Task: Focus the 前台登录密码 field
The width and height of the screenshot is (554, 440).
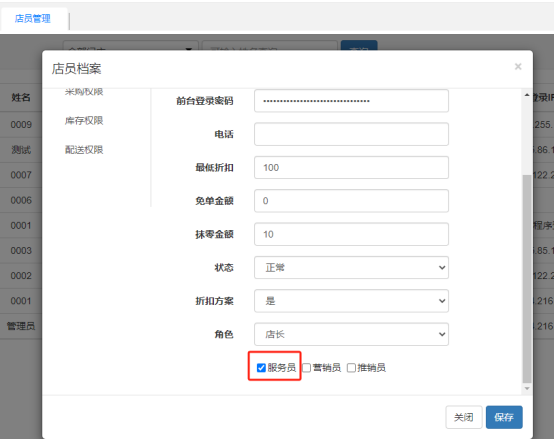Action: 351,101
